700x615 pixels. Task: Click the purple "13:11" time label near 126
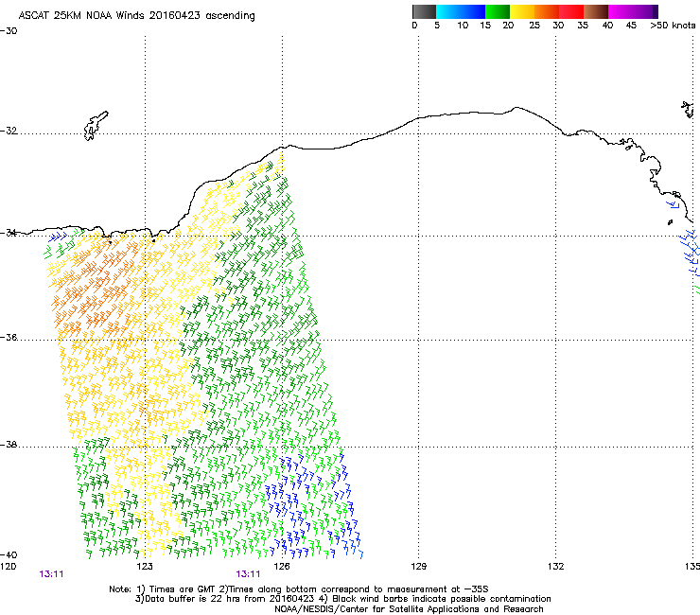point(248,574)
